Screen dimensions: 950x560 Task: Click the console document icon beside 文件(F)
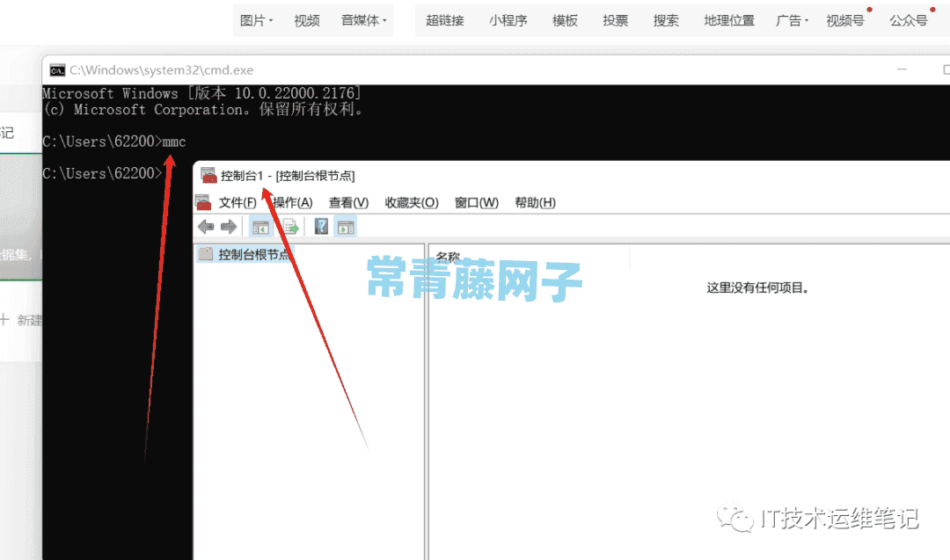[x=203, y=203]
